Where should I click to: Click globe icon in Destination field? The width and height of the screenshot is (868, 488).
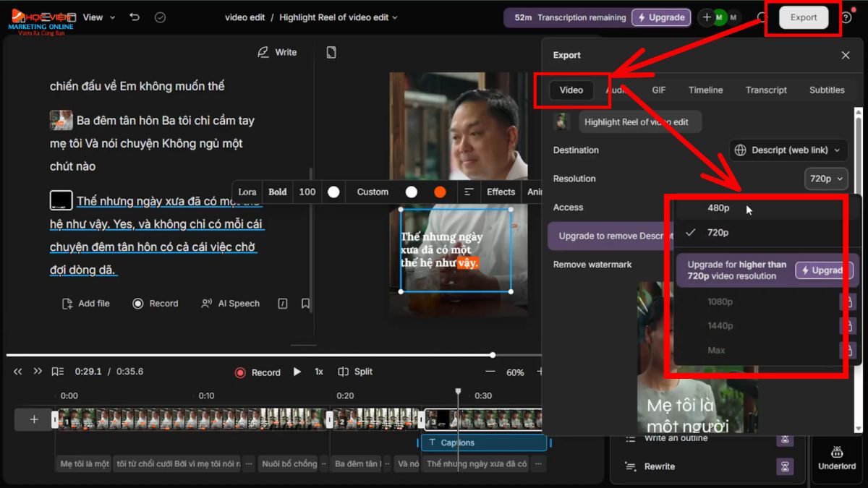click(x=741, y=150)
